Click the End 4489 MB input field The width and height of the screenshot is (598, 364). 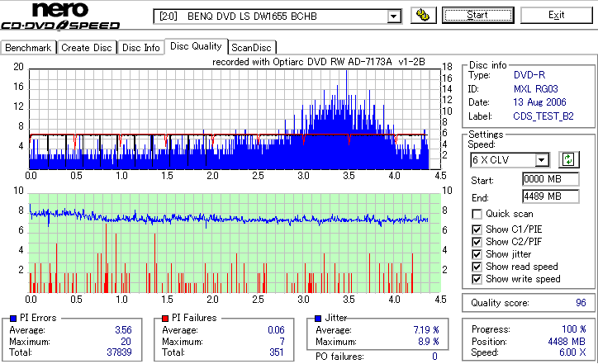(x=550, y=196)
